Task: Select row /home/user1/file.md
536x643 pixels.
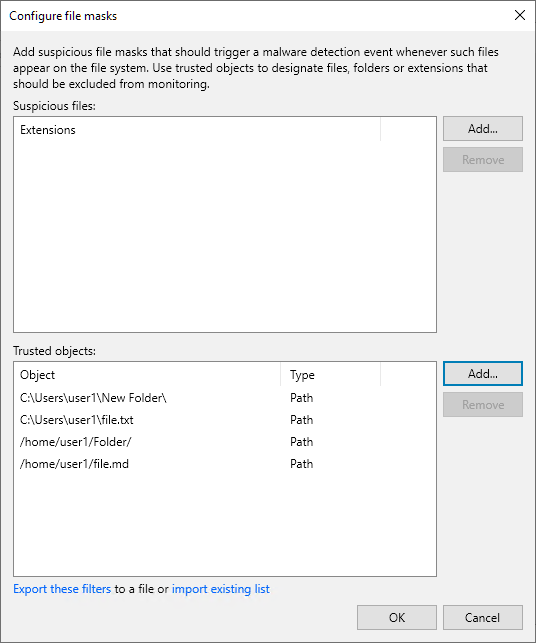Action: pos(225,464)
